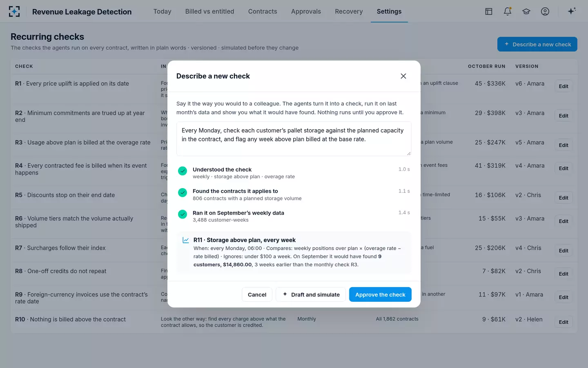Viewport: 588px width, 368px height.
Task: Edit check R1 price uplift
Action: pos(563,86)
